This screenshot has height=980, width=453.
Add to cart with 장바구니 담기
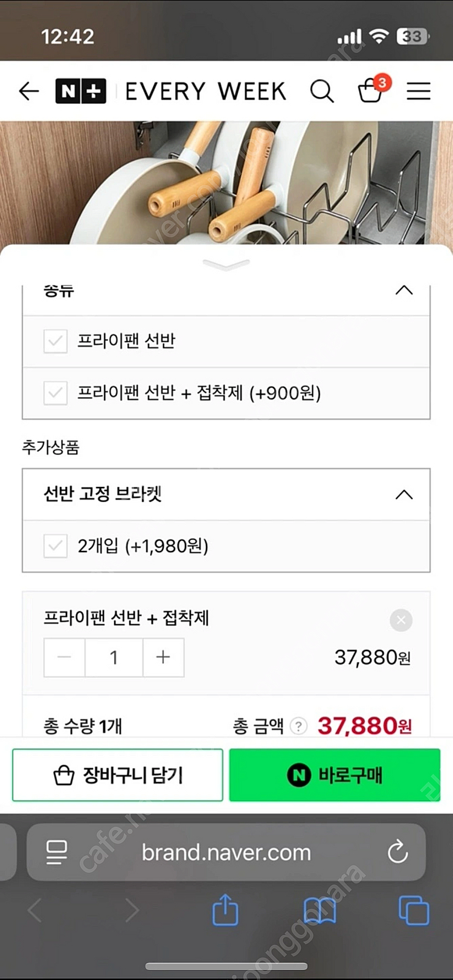pos(118,775)
